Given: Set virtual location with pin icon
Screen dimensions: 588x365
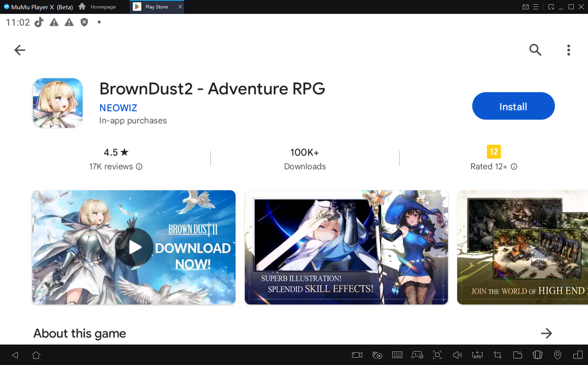Looking at the screenshot, I should 557,355.
